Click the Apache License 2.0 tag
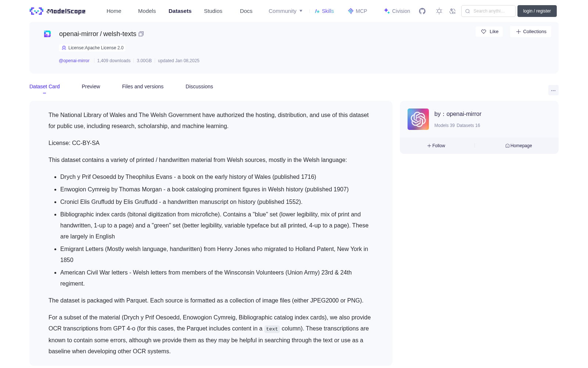 [x=92, y=48]
